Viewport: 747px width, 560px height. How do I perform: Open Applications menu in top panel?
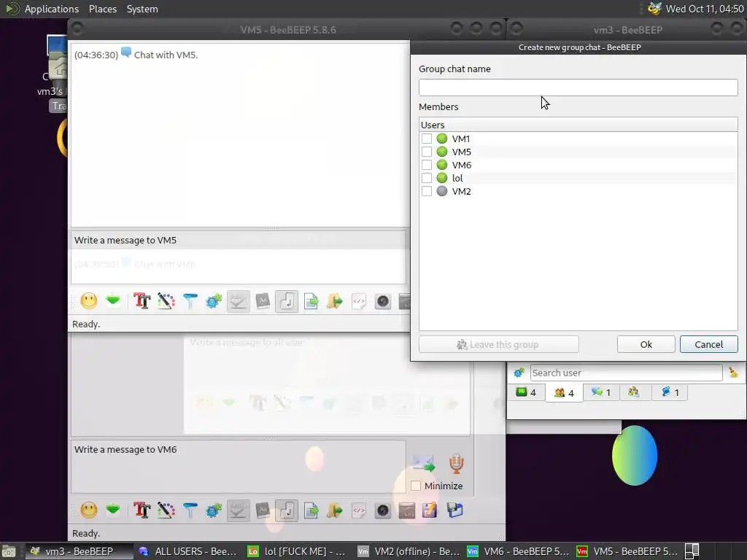point(52,9)
